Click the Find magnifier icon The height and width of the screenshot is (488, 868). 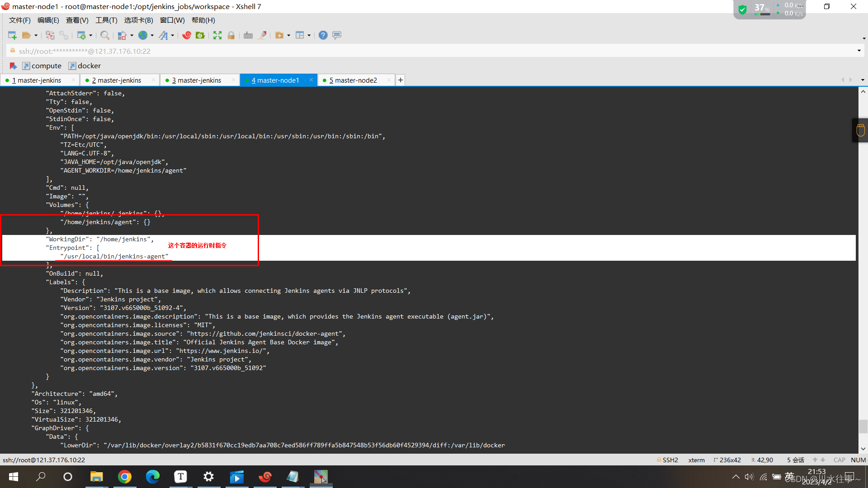click(104, 35)
